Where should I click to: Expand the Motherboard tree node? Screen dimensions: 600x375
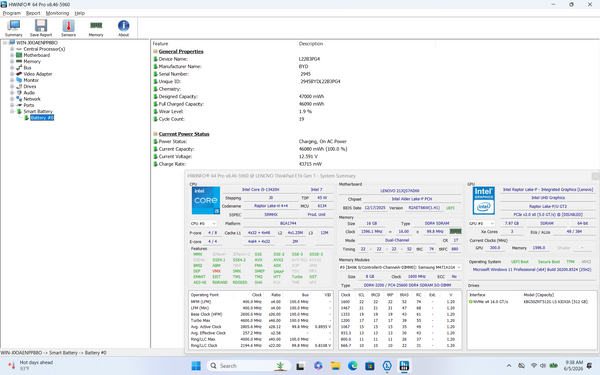(x=12, y=55)
